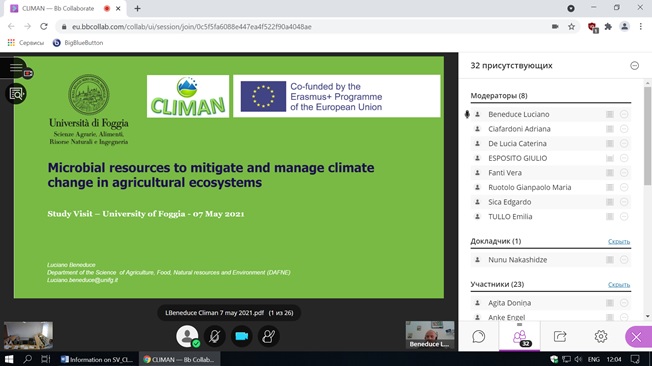Open Сервисы apps bookmark
This screenshot has width=652, height=366.
(26, 43)
